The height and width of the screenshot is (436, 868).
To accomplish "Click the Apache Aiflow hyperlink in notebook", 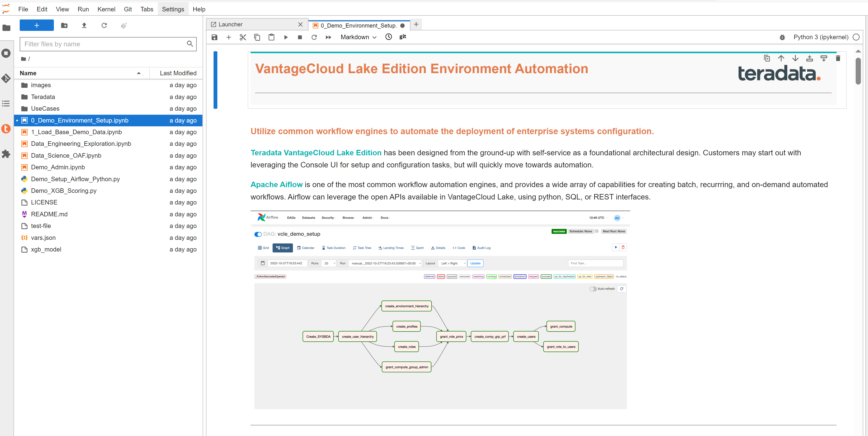I will (277, 184).
